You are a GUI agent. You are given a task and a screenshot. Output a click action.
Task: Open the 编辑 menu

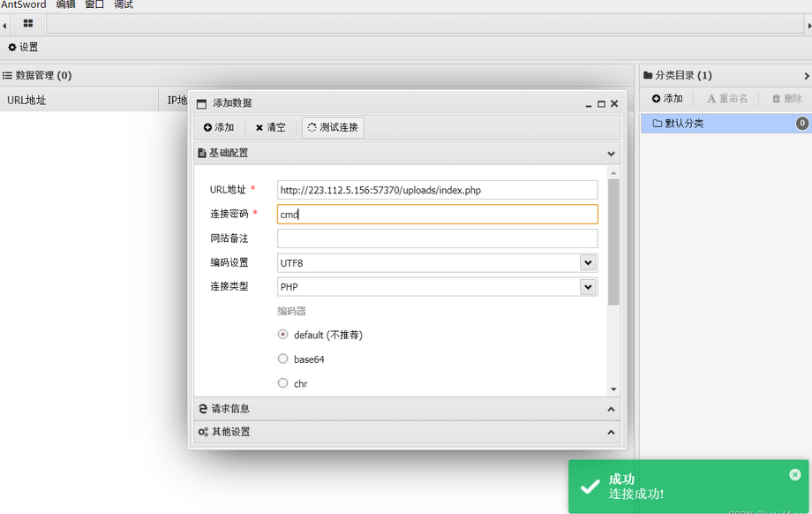(x=66, y=4)
